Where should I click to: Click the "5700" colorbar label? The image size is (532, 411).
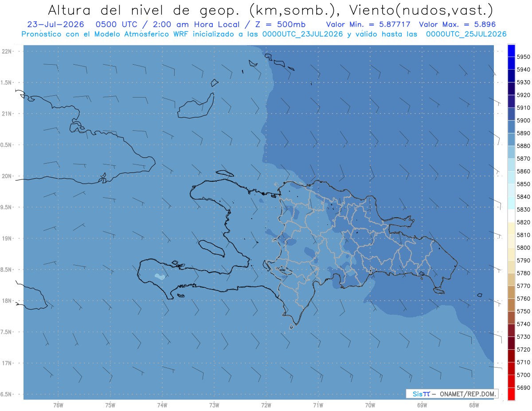(x=523, y=375)
